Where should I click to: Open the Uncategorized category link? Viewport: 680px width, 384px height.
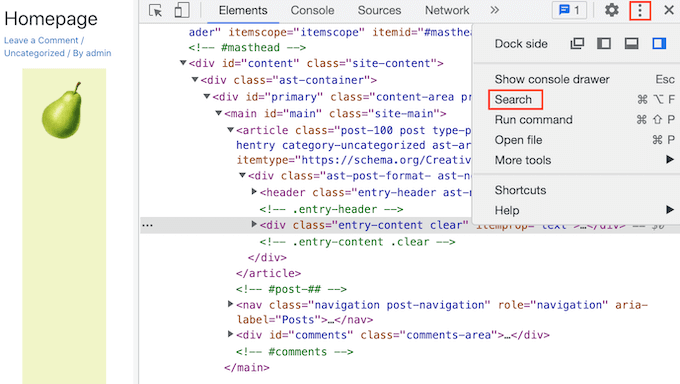[34, 53]
